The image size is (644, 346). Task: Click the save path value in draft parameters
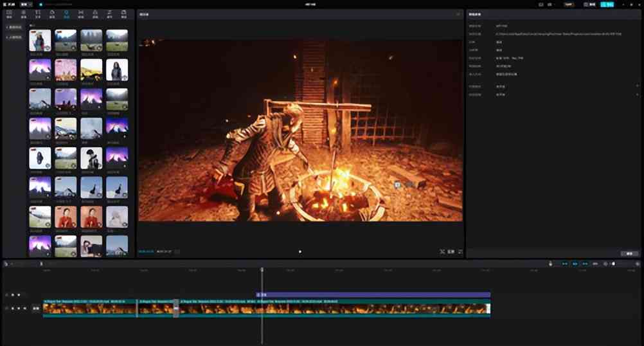point(559,34)
